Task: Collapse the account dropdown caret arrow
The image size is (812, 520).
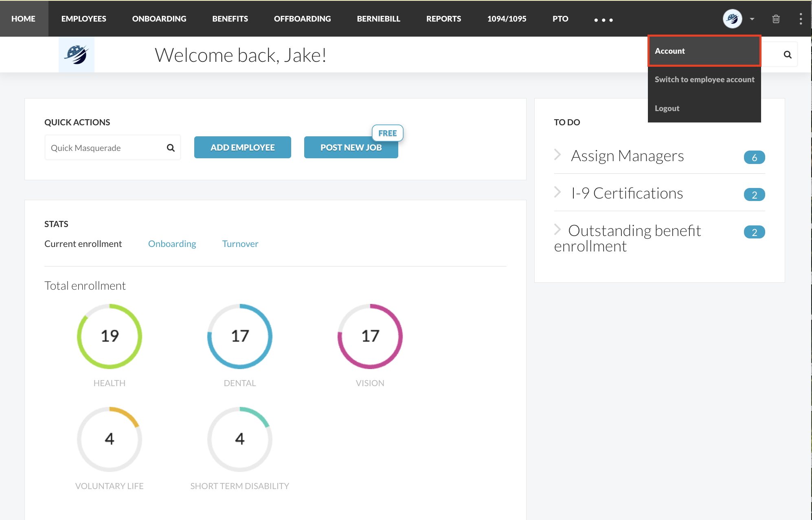Action: [x=752, y=19]
